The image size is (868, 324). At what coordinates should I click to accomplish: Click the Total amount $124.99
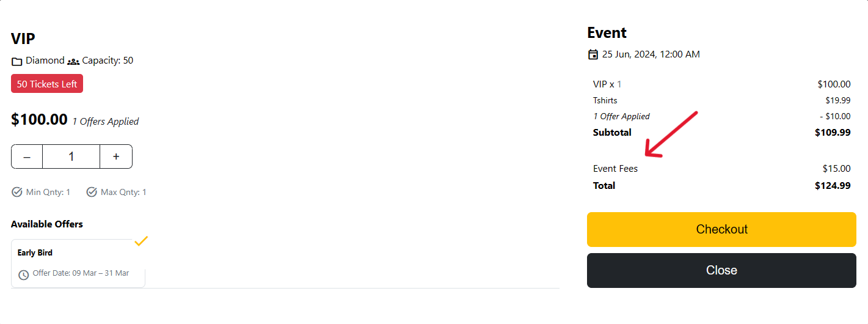coord(833,186)
